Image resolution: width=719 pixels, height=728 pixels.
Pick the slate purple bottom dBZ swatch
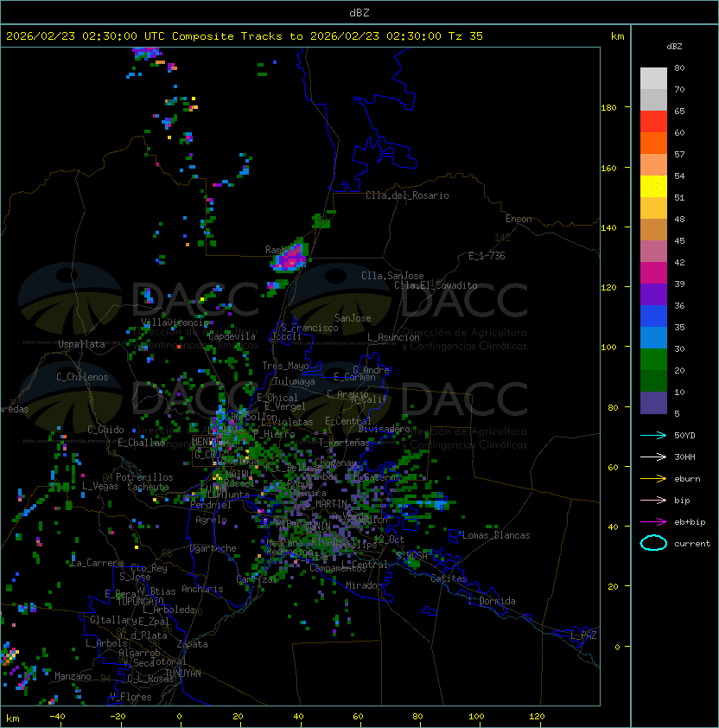pos(653,403)
